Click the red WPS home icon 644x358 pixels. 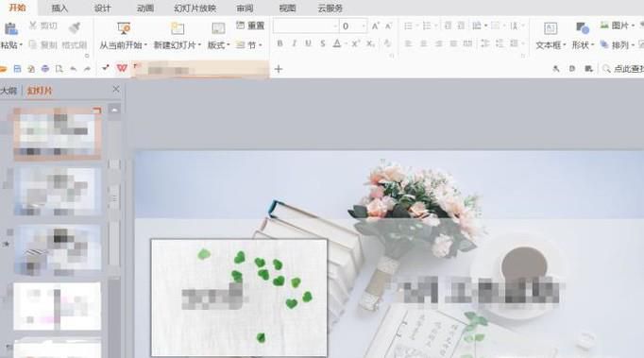122,69
